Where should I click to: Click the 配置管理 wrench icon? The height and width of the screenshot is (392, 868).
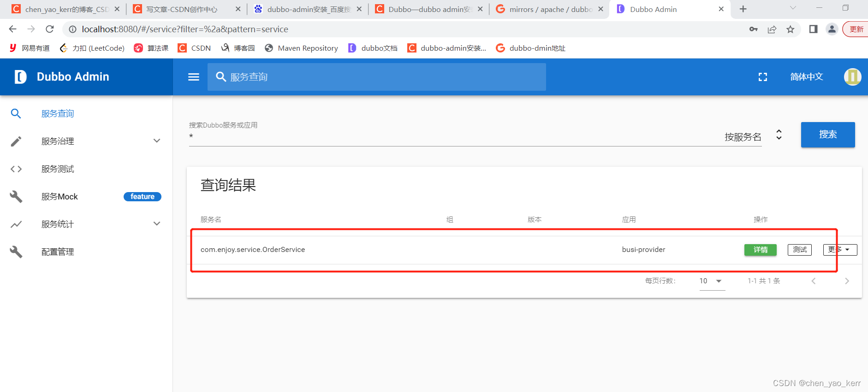(16, 252)
